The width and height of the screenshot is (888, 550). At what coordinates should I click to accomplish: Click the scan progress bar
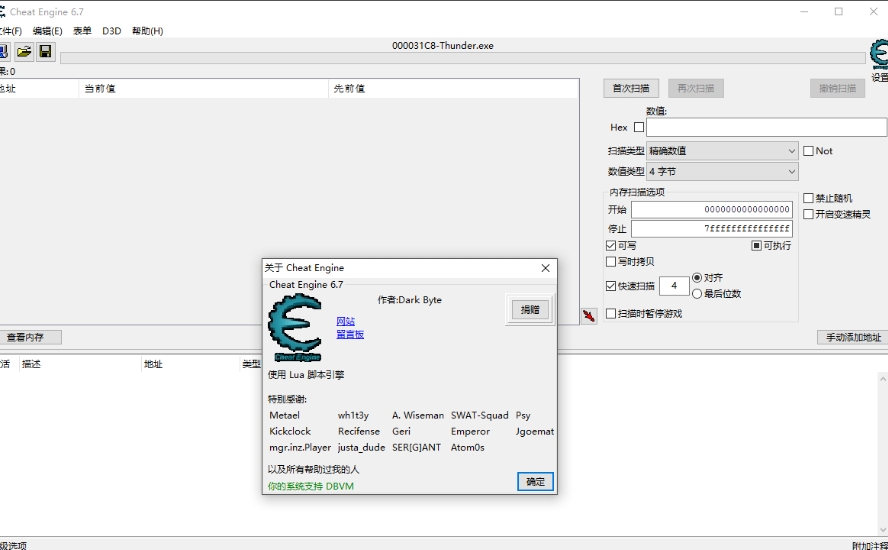463,58
